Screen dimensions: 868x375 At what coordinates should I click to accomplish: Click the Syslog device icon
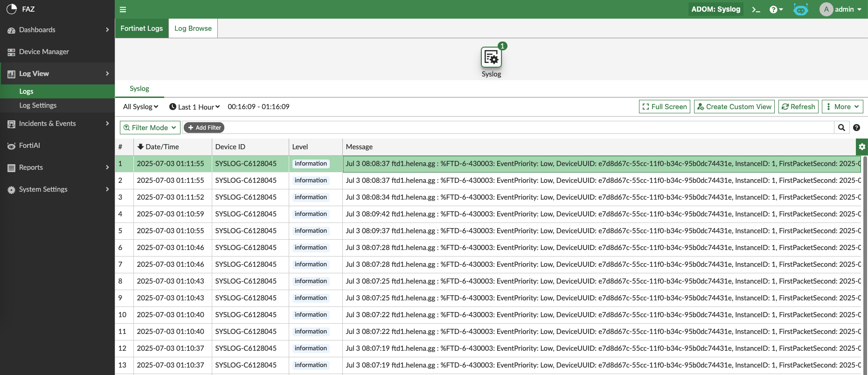pos(491,58)
